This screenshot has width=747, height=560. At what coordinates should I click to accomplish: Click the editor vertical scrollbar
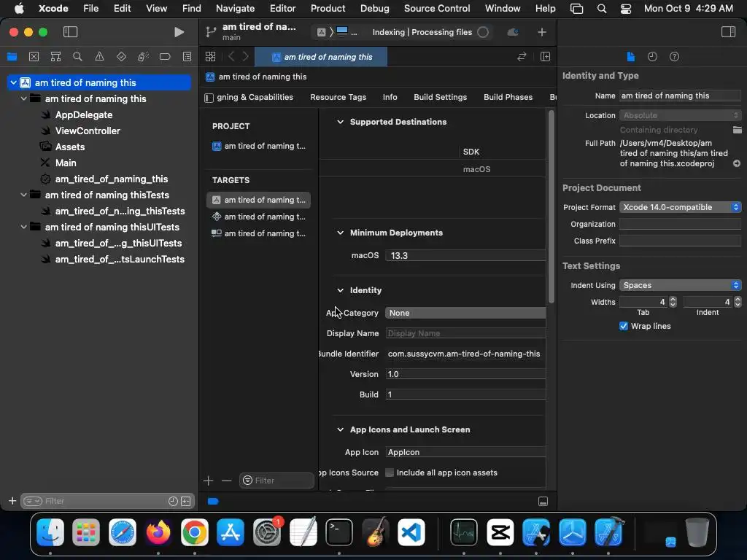(x=551, y=206)
